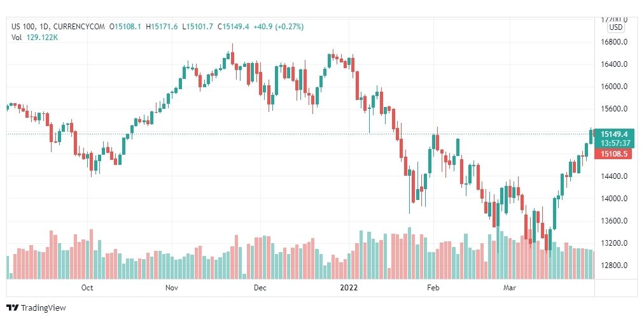644x319 pixels.
Task: Select the Feb date axis label
Action: point(433,288)
